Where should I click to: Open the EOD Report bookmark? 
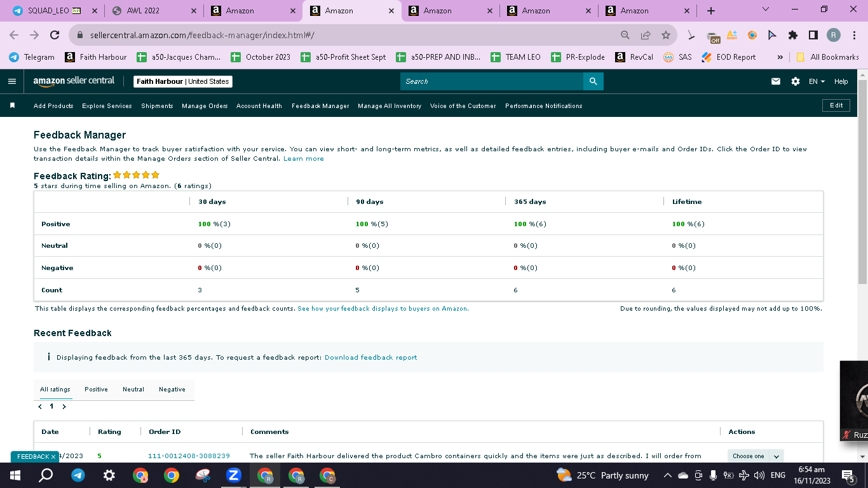tap(729, 57)
